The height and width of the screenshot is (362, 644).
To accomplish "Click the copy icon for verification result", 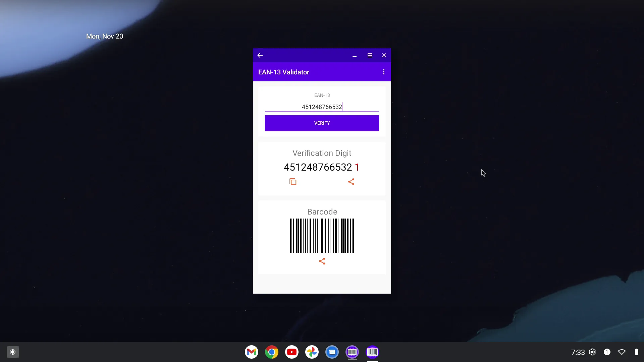I will click(x=293, y=182).
